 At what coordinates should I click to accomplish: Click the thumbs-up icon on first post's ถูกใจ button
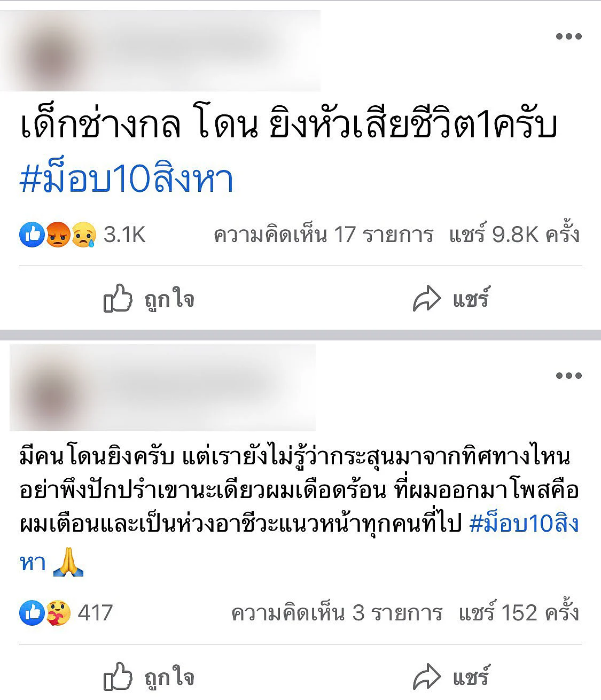click(118, 298)
